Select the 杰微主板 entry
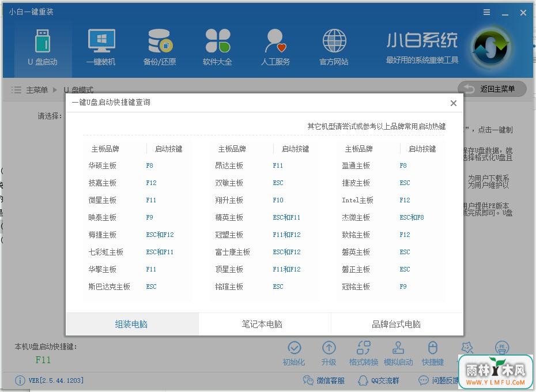Viewport: 536px width, 392px height. coord(356,217)
